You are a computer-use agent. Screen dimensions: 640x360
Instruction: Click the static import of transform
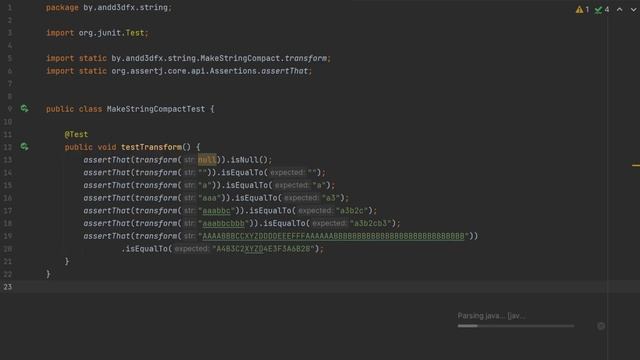pos(188,58)
